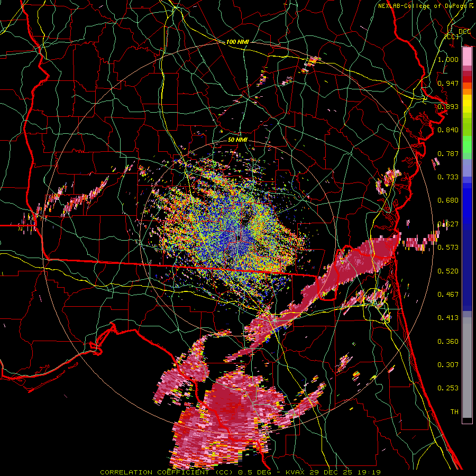Click the 50 NMI range ring label
The height and width of the screenshot is (476, 476).
coord(237,140)
